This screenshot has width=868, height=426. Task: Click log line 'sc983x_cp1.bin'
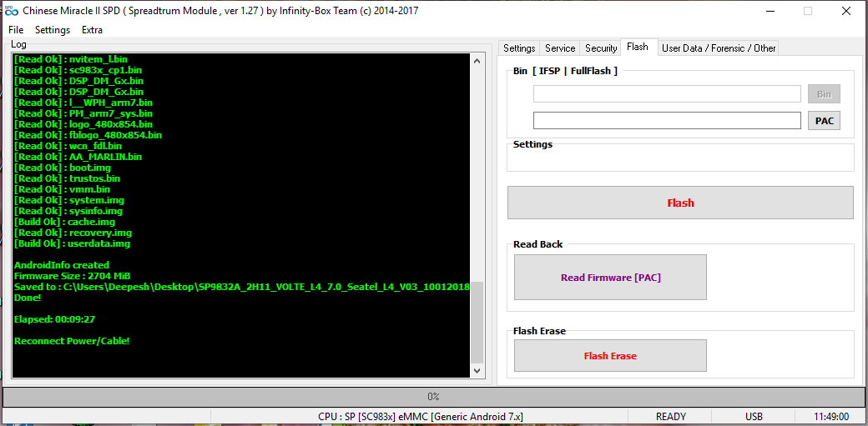pos(78,70)
